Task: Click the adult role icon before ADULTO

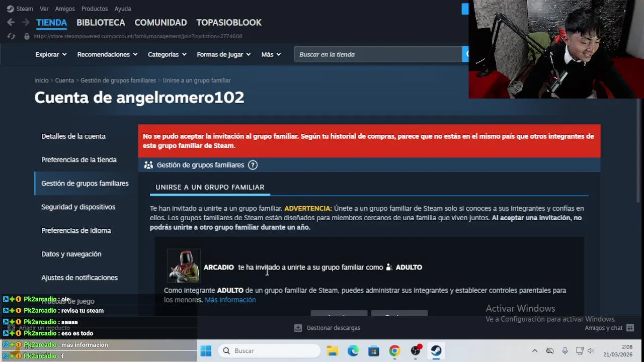Action: click(x=389, y=267)
